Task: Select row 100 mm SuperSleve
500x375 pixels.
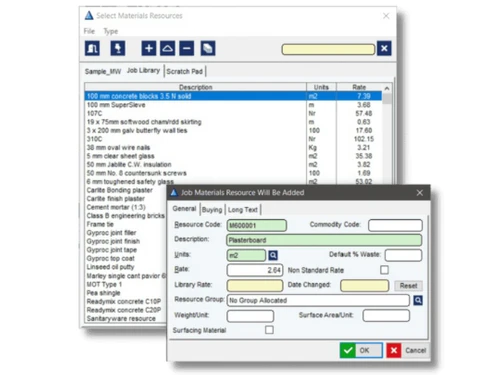Action: click(x=233, y=105)
